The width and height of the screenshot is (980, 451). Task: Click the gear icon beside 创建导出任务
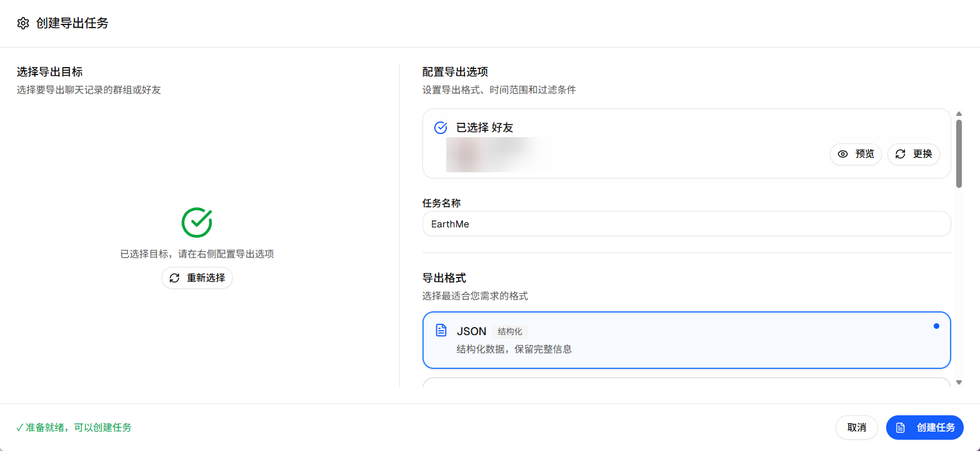23,23
